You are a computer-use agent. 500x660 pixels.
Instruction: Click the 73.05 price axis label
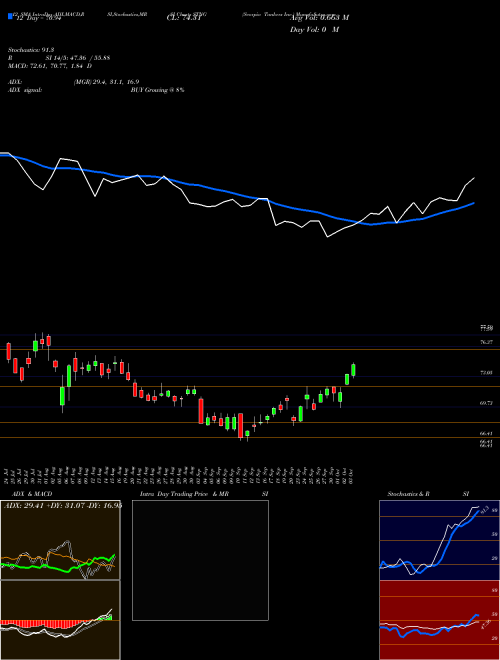(x=487, y=373)
